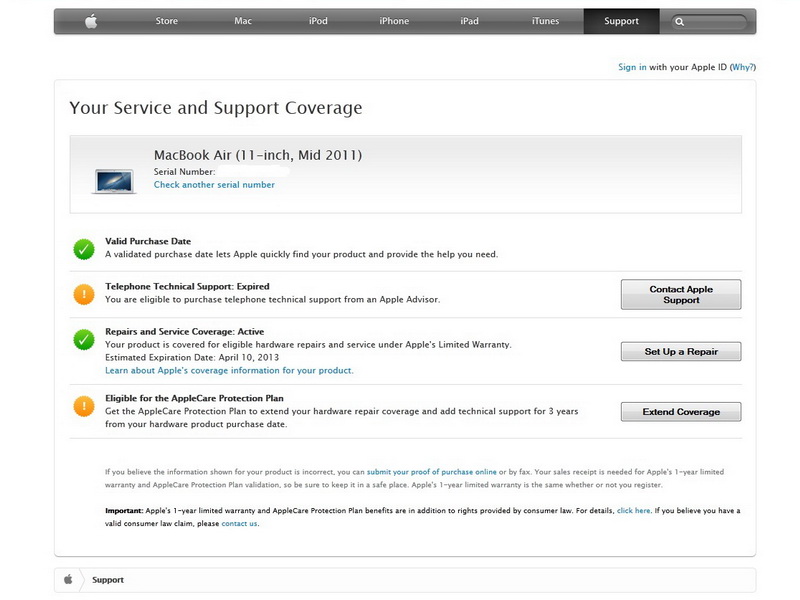
Task: Click the MacBook Air product image
Action: [114, 179]
